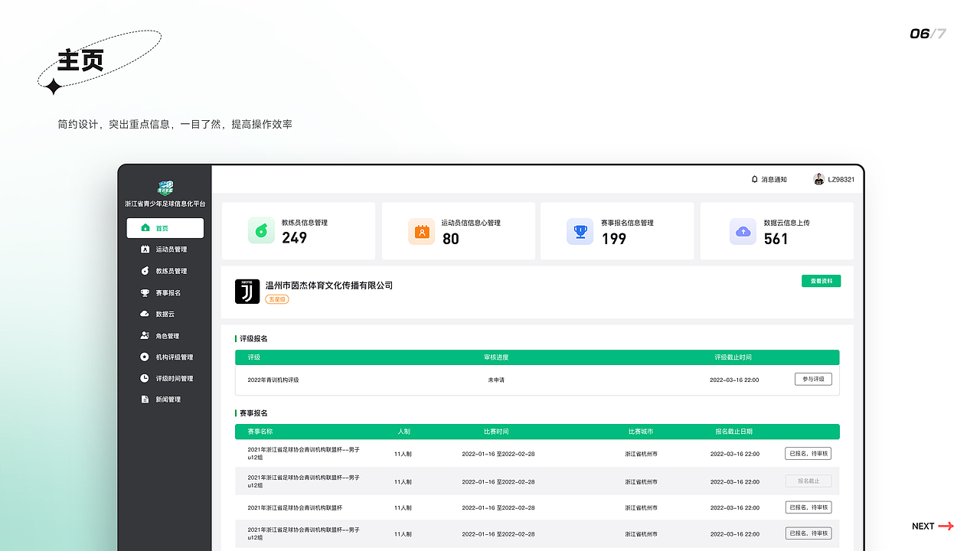Viewport: 980px width, 551px height.
Task: Click the 查看资料 green button
Action: pyautogui.click(x=821, y=281)
